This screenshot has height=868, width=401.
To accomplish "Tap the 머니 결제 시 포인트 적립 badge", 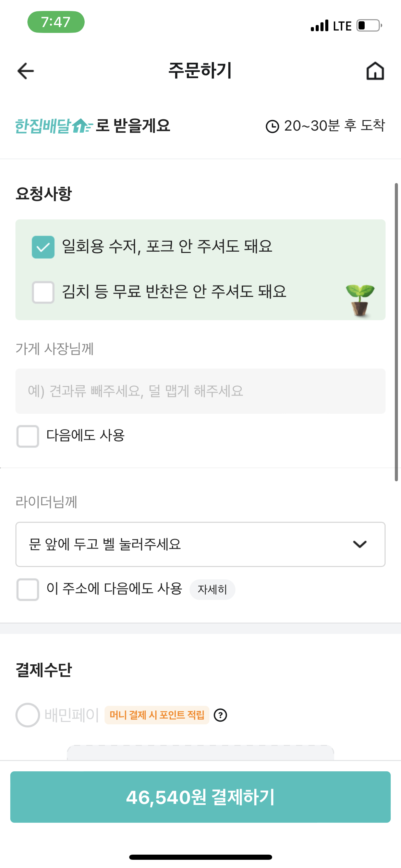I will click(157, 715).
